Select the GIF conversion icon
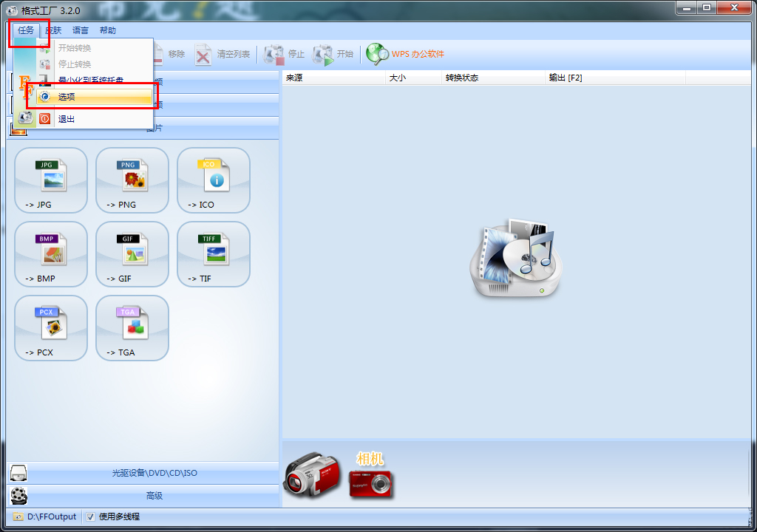This screenshot has height=532, width=757. pos(132,253)
